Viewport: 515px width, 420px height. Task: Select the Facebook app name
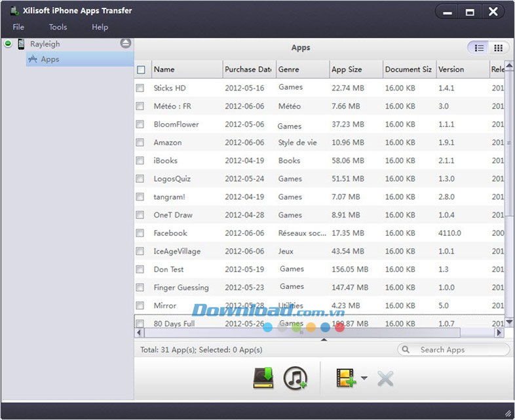(x=170, y=233)
